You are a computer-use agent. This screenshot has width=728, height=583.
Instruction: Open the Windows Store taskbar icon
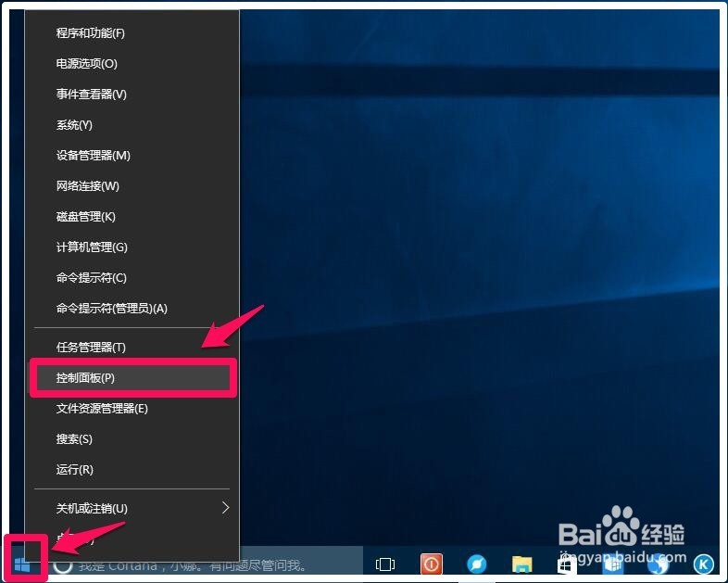[567, 565]
